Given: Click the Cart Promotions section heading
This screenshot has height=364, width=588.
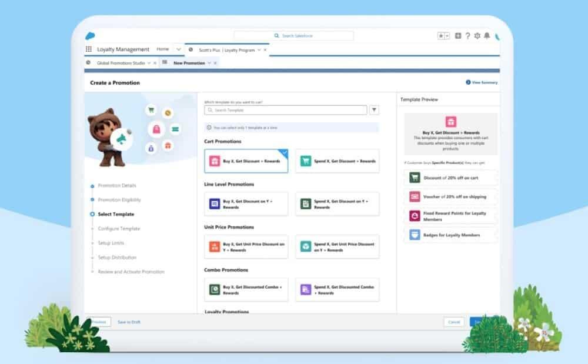Looking at the screenshot, I should click(x=223, y=141).
